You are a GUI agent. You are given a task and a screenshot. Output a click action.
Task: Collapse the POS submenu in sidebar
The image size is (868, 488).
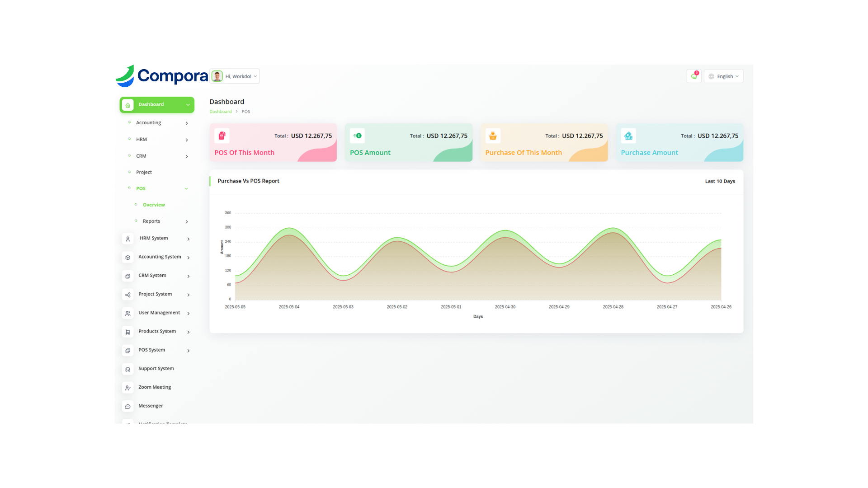[186, 189]
